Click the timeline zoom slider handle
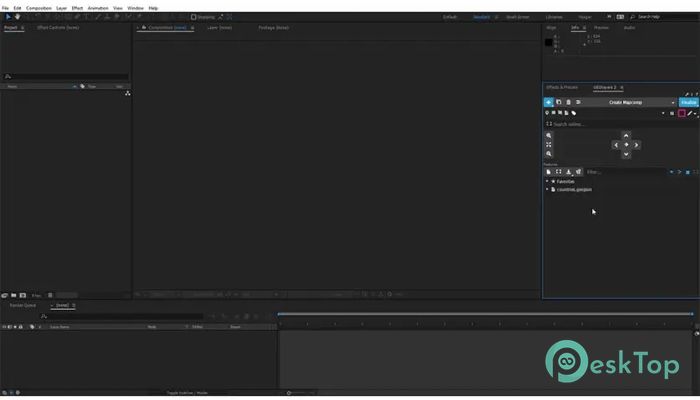700x400 pixels. pos(289,393)
